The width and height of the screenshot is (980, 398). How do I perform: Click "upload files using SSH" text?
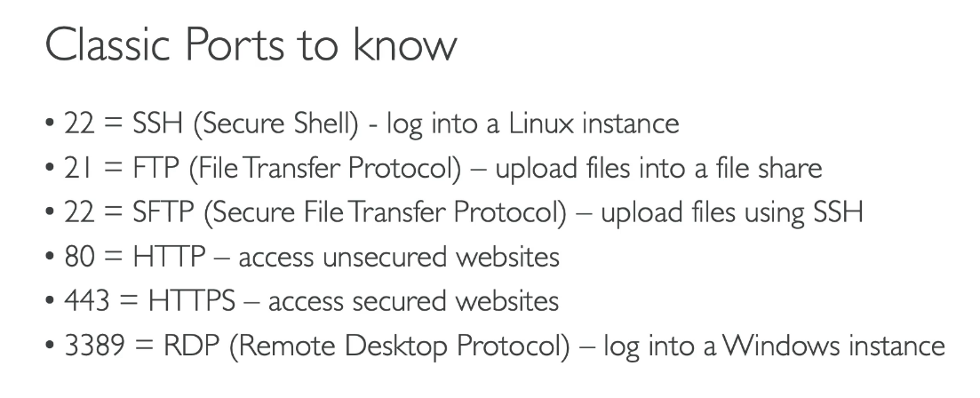point(732,212)
